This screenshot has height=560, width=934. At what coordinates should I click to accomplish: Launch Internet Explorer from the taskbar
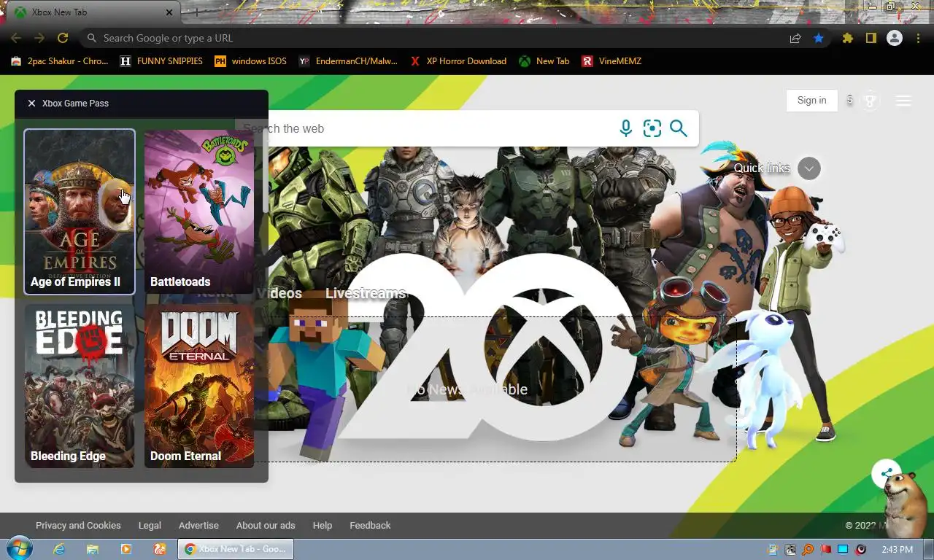[59, 549]
